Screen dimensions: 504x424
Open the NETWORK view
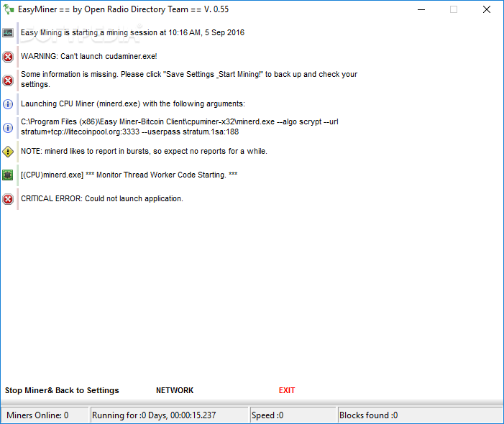[x=175, y=390]
